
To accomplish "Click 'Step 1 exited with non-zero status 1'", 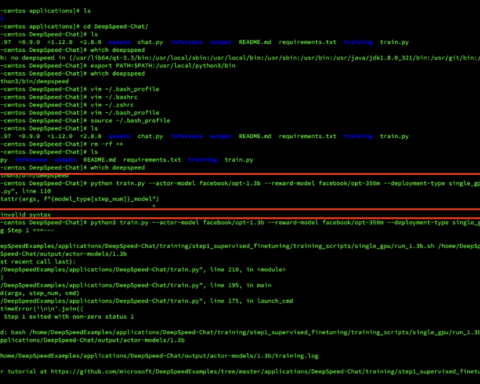I will (x=69, y=316).
